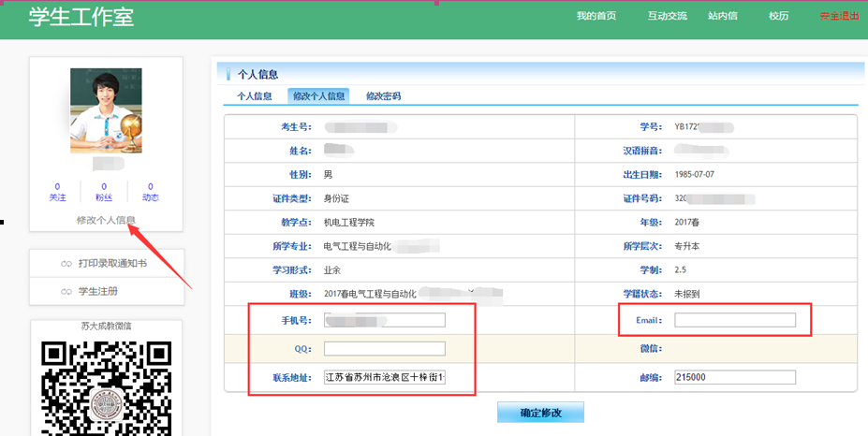Viewport: 868px width, 436px height.
Task: Click the profile avatar photo
Action: click(106, 110)
